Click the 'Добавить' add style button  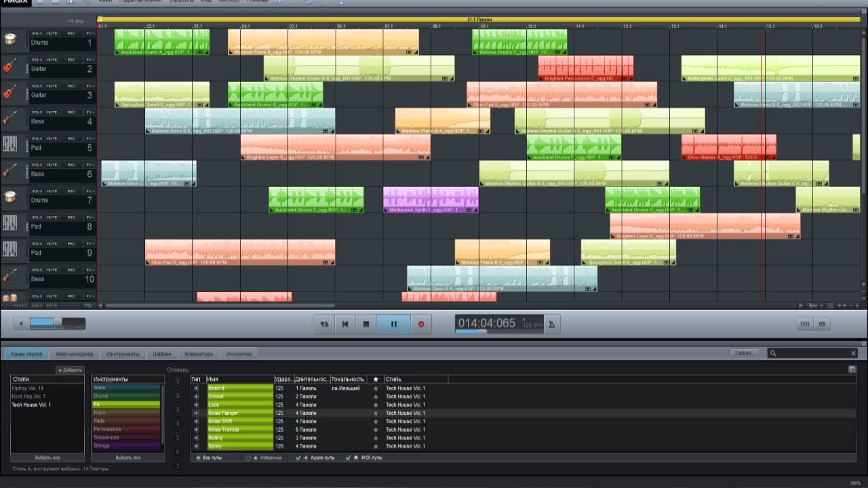click(70, 370)
